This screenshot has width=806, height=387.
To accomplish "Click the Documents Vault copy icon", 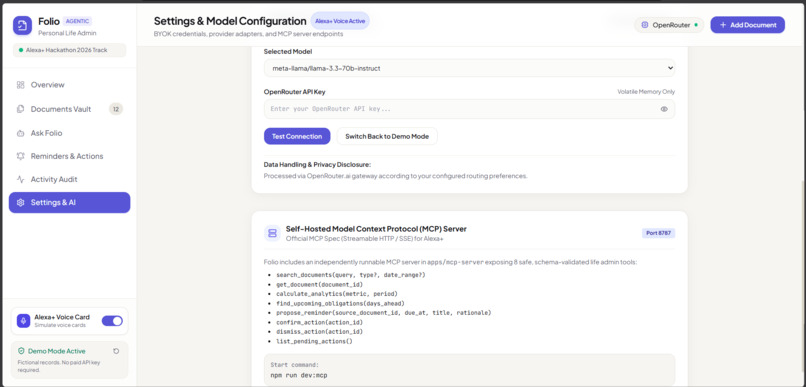I will (21, 109).
